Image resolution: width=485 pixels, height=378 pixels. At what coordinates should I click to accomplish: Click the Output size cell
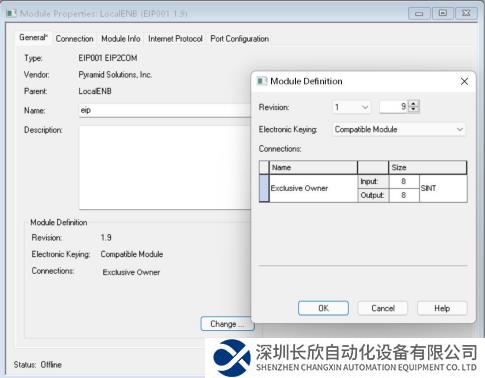(x=404, y=195)
